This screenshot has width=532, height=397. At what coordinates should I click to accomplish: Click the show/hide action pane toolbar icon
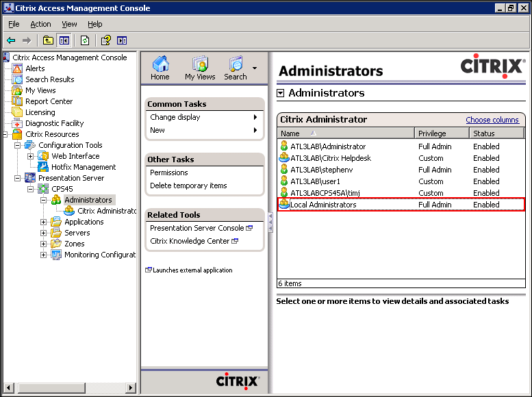coord(122,40)
